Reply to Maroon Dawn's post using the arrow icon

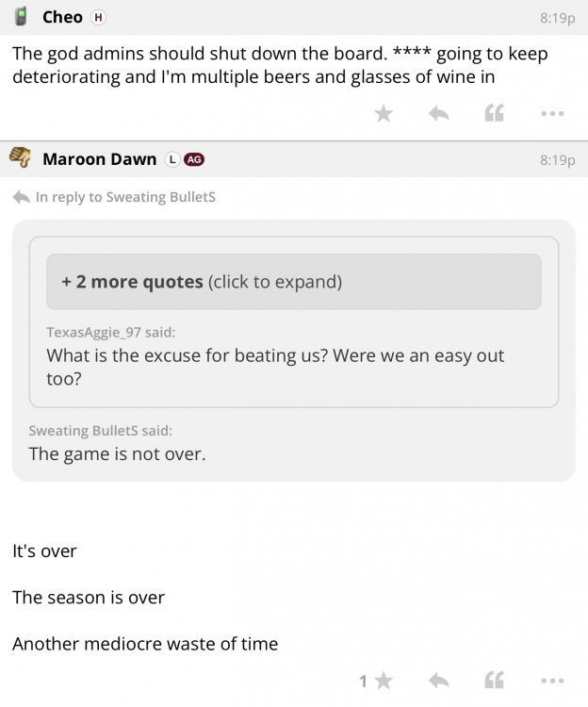(x=438, y=681)
